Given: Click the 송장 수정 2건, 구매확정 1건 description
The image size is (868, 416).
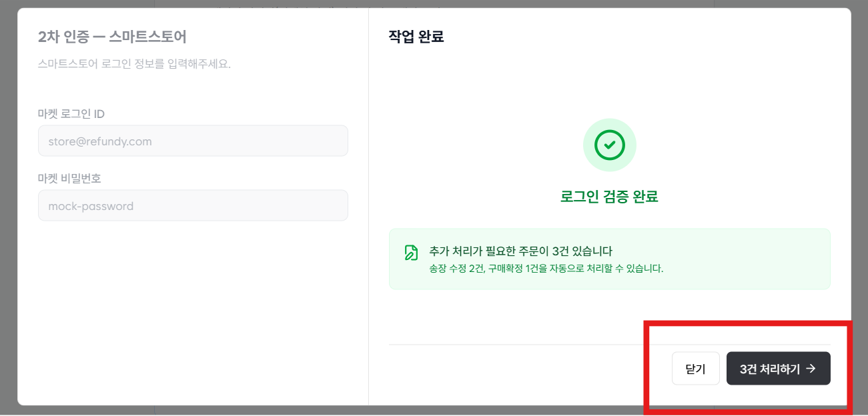Looking at the screenshot, I should 546,269.
